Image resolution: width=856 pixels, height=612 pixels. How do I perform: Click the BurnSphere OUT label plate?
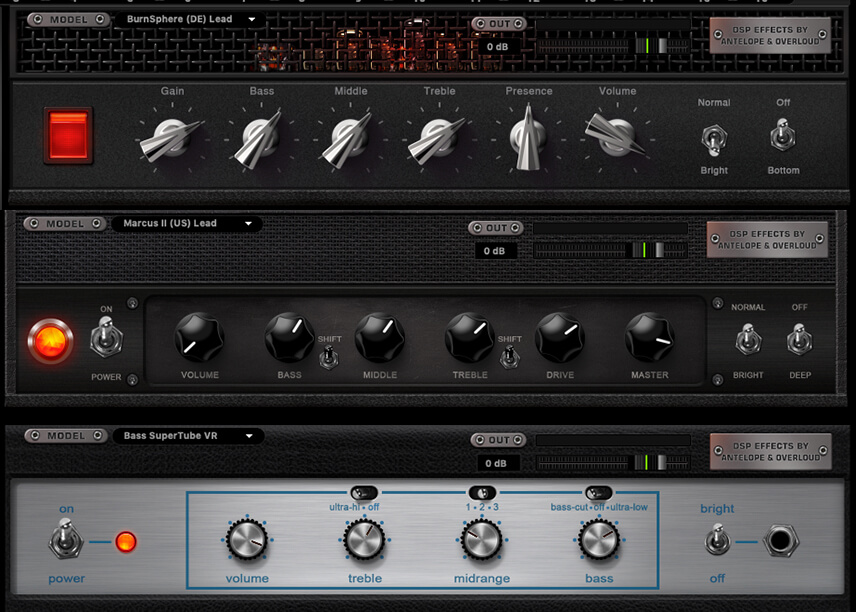[499, 23]
